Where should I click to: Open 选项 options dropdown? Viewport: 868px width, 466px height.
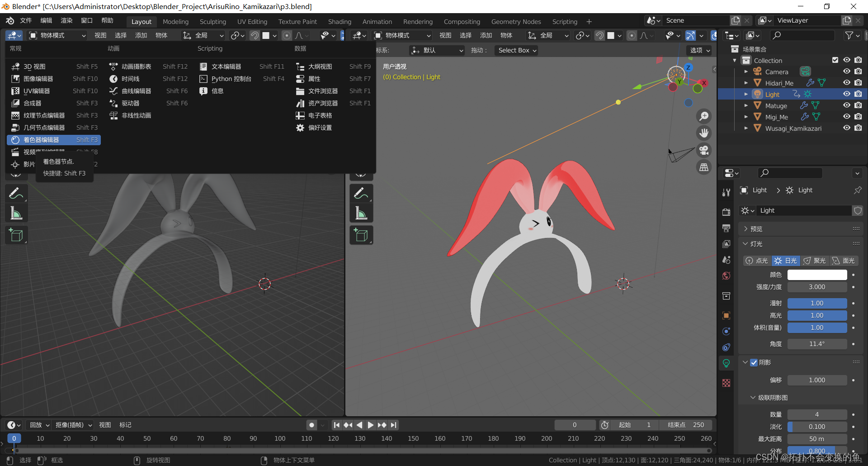pos(700,50)
